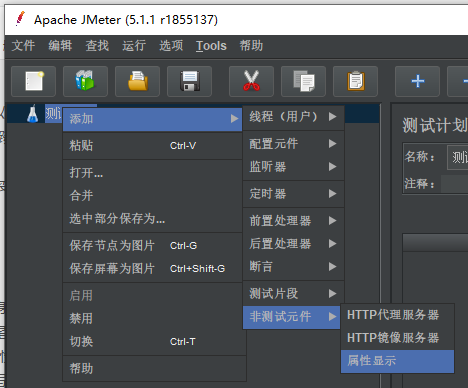Choose 帮助 at bottom of context menu

154,369
